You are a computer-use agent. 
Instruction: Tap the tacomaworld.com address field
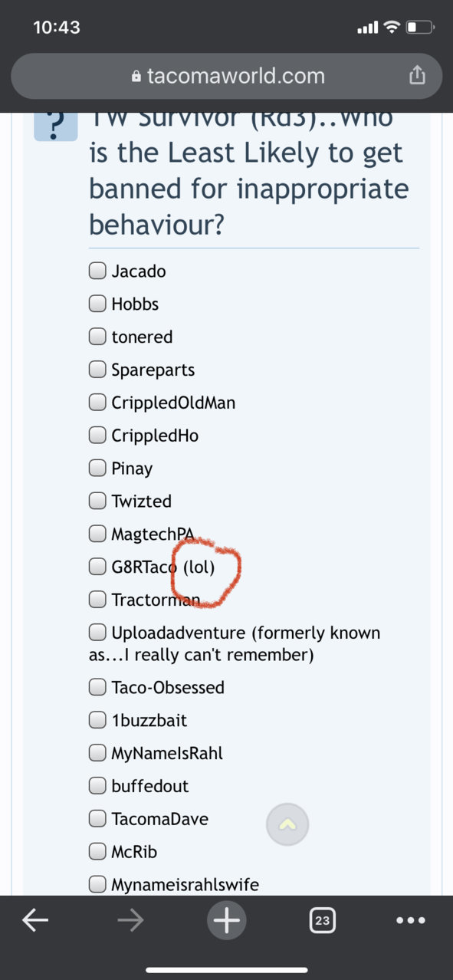(226, 75)
